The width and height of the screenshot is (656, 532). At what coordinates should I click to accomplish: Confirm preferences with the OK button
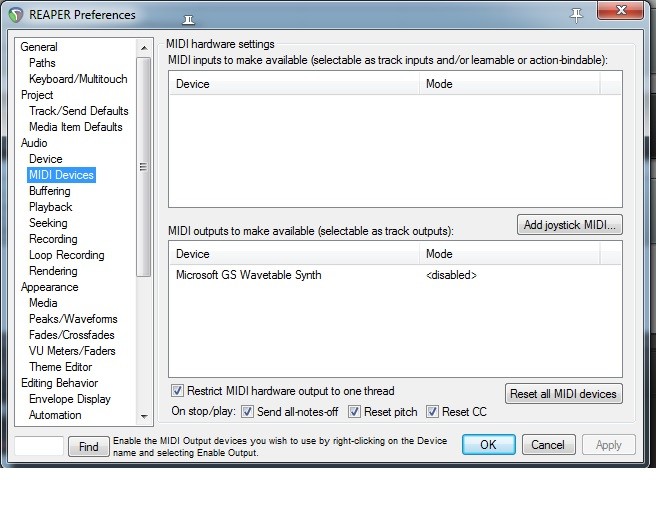489,444
